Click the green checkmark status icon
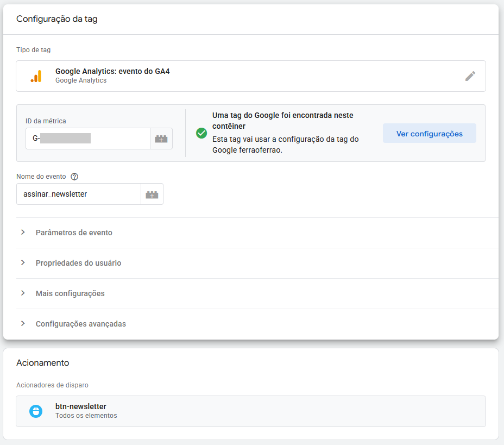Image resolution: width=504 pixels, height=445 pixels. click(x=201, y=133)
